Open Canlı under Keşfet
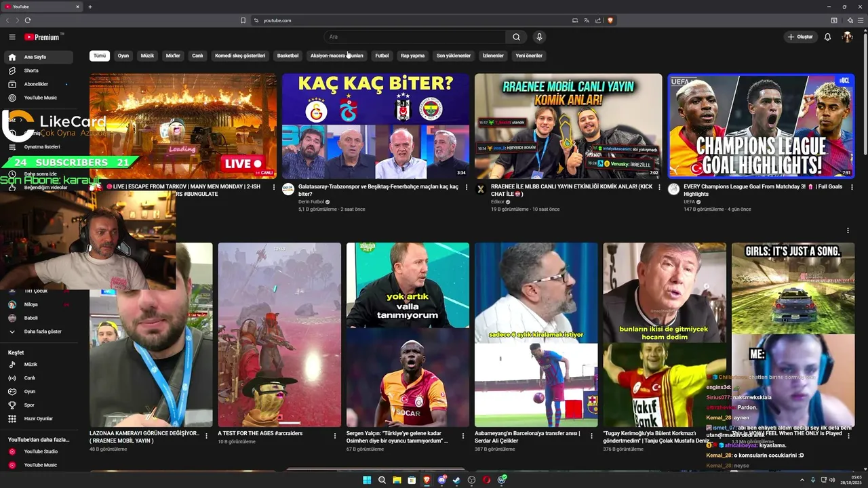 (38, 378)
